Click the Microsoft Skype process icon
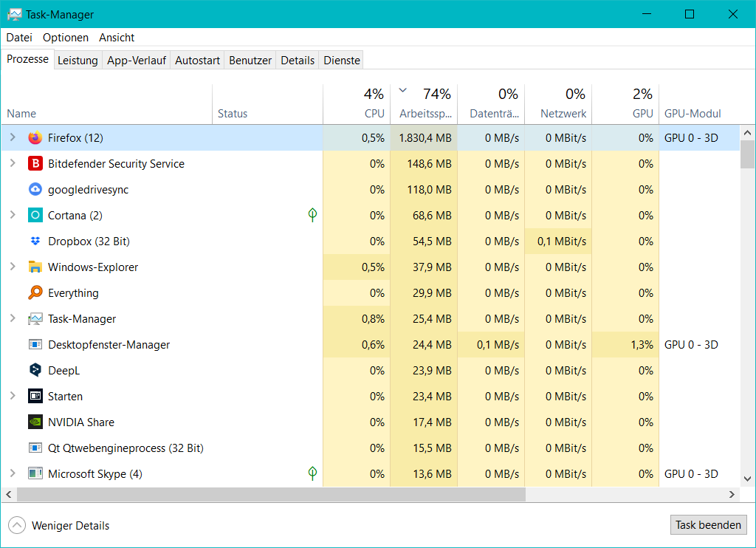Viewport: 756px width, 548px height. coord(35,473)
